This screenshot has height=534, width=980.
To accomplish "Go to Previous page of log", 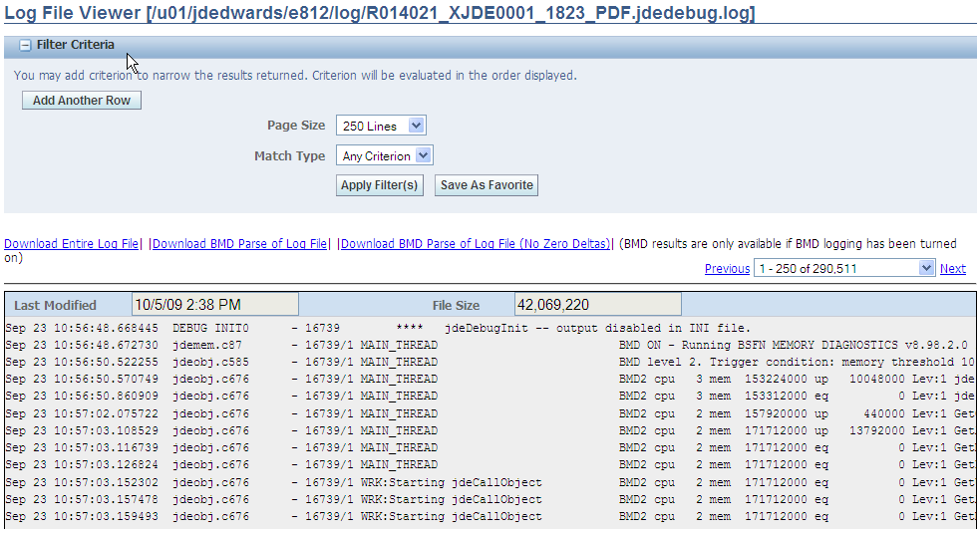I will point(727,269).
